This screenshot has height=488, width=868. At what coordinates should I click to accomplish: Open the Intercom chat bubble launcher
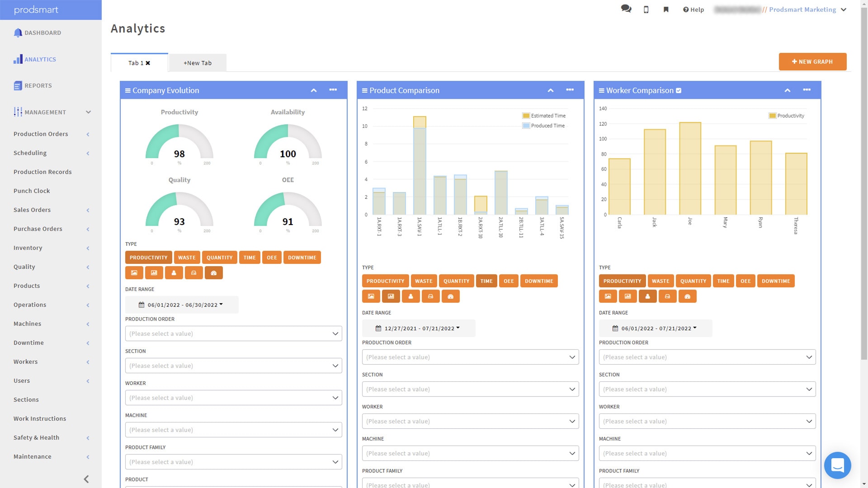(x=837, y=465)
